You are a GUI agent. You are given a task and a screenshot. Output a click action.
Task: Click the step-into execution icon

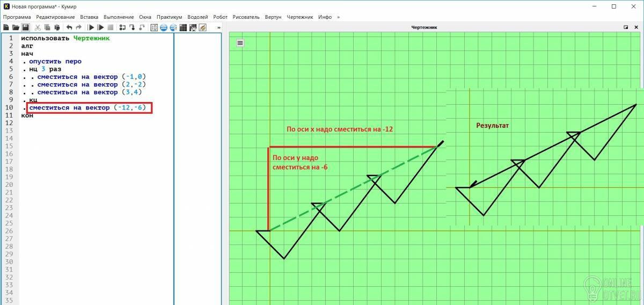pos(133,27)
